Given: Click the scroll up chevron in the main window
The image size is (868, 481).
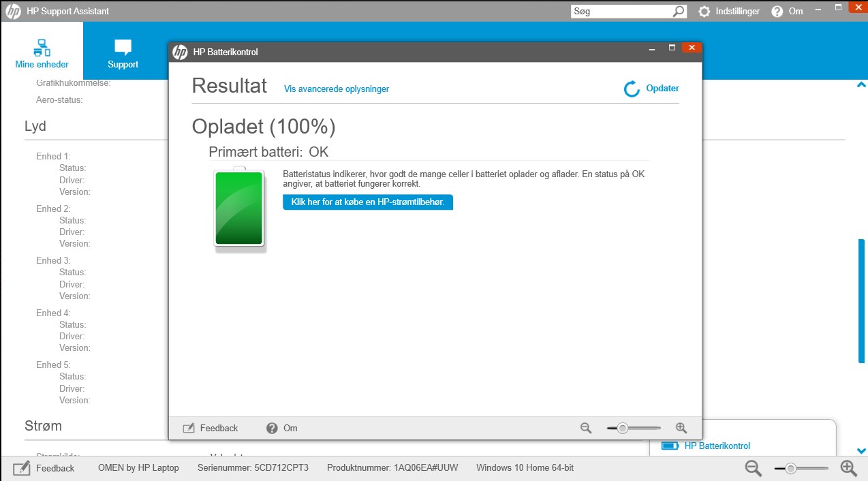Looking at the screenshot, I should point(861,85).
